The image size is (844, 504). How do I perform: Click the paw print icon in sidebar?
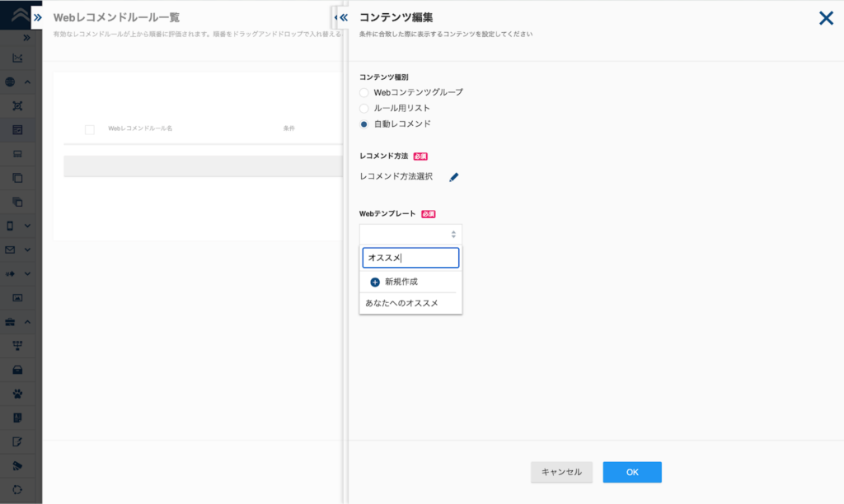(x=17, y=393)
